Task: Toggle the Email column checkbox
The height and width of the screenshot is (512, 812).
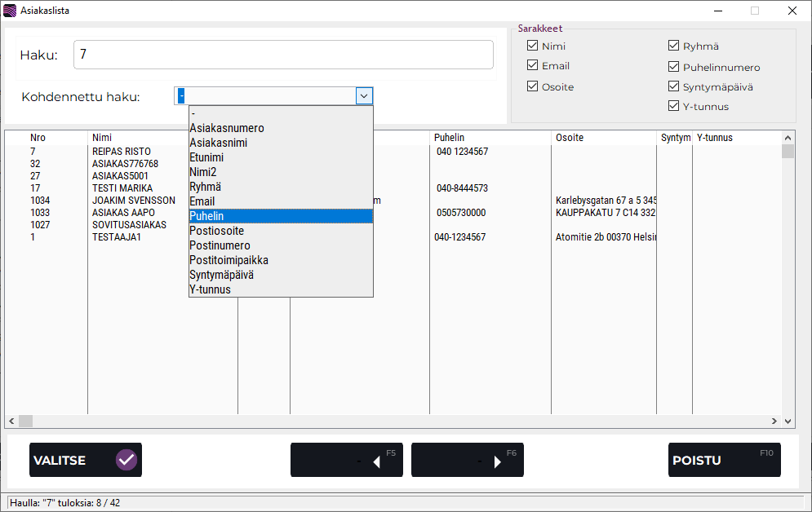Action: [533, 66]
